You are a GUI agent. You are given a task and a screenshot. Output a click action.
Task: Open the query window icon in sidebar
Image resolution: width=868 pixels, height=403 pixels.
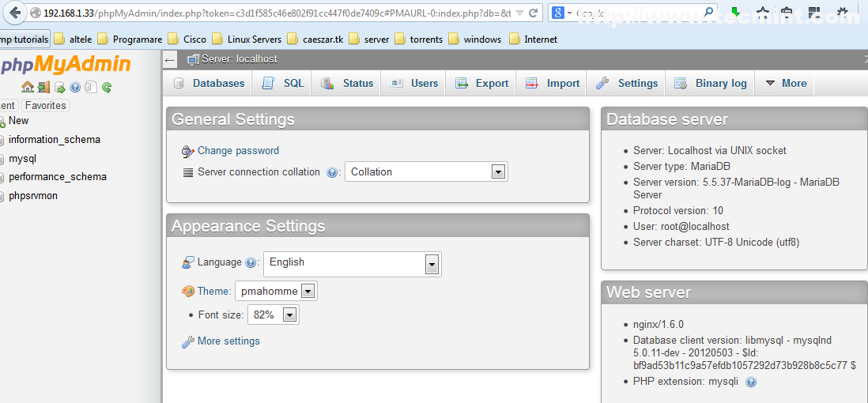(x=59, y=87)
